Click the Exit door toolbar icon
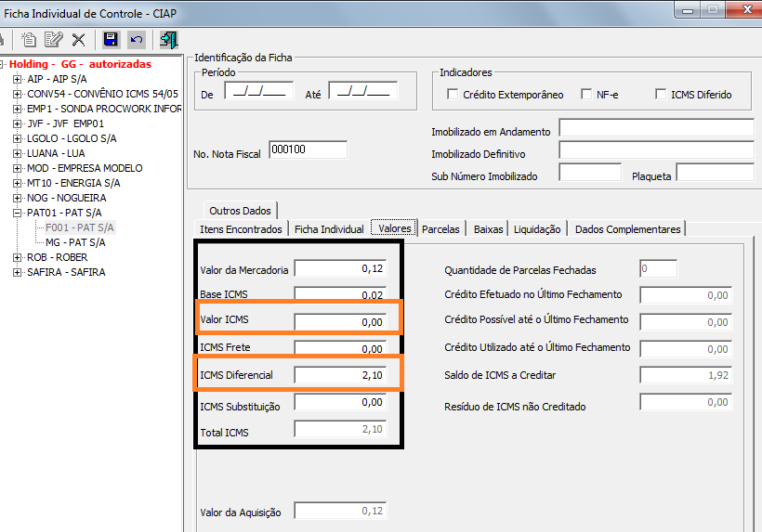The image size is (762, 532). pyautogui.click(x=168, y=40)
